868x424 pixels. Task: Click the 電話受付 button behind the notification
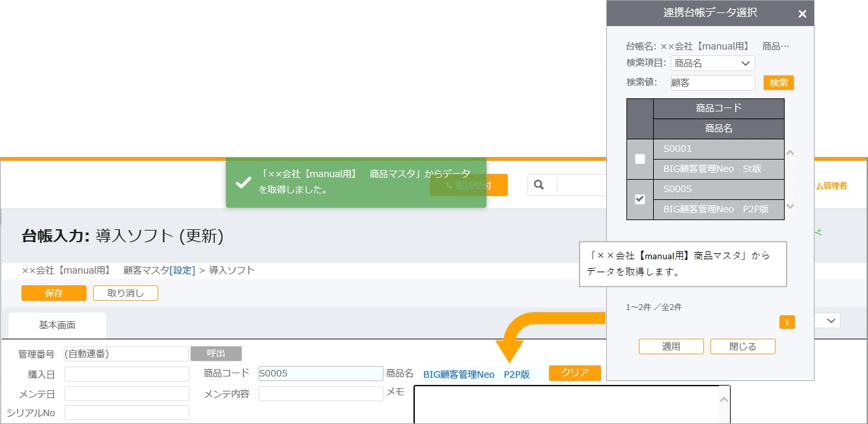469,185
